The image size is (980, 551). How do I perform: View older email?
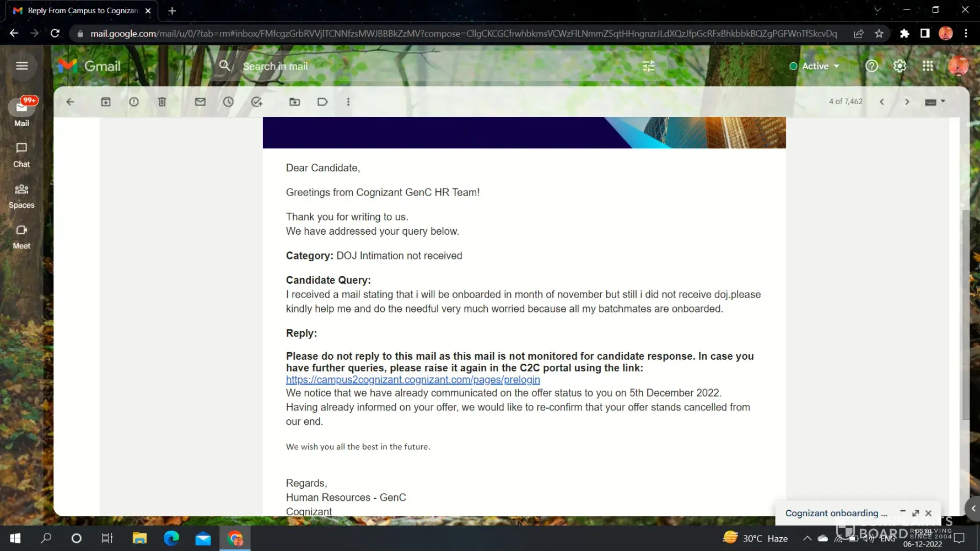tap(907, 102)
